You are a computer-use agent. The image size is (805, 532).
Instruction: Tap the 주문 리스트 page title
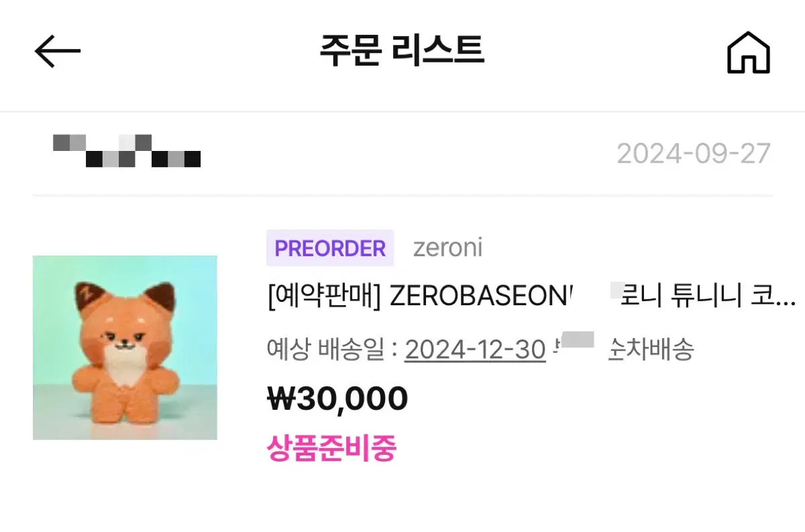(401, 51)
